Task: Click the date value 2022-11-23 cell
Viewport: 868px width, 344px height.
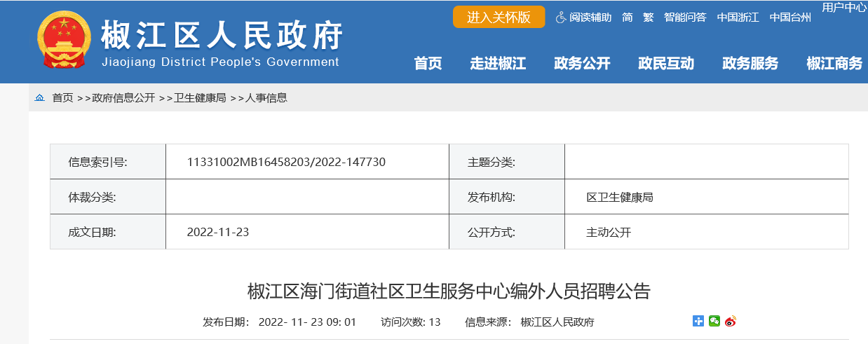Action: 307,232
